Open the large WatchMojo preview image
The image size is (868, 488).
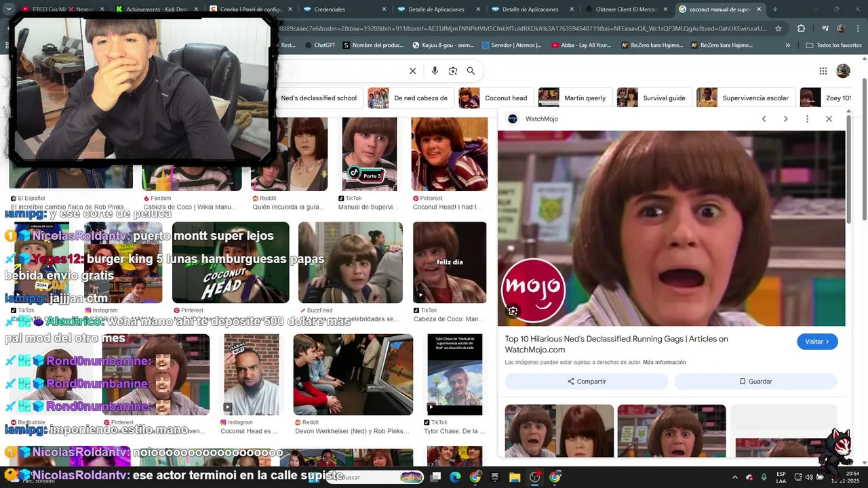tap(671, 228)
